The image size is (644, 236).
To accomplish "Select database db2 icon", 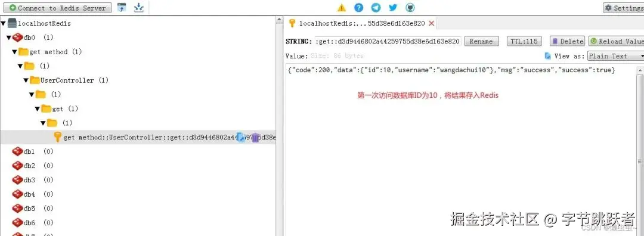I will click(x=18, y=166).
